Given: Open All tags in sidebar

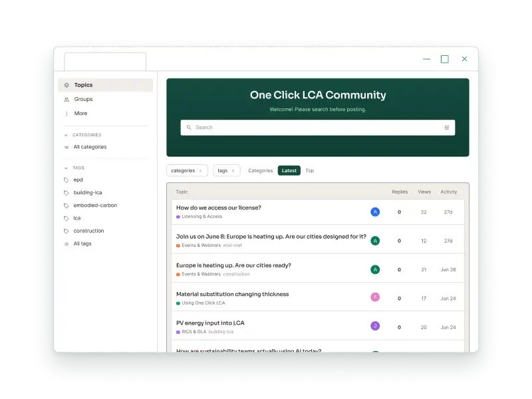Looking at the screenshot, I should pos(82,243).
